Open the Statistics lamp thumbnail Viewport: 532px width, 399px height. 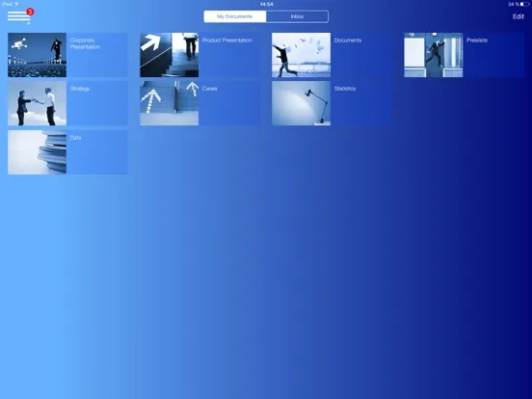[x=301, y=103]
